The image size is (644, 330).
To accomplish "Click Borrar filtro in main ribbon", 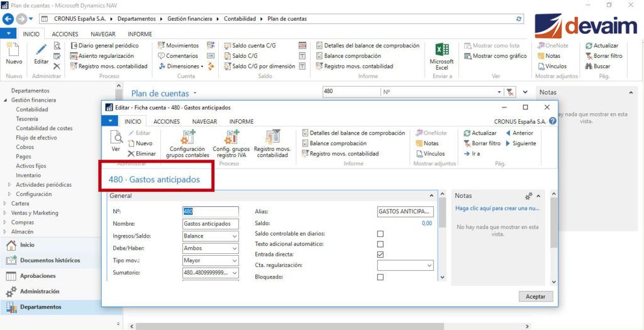I will click(x=604, y=56).
